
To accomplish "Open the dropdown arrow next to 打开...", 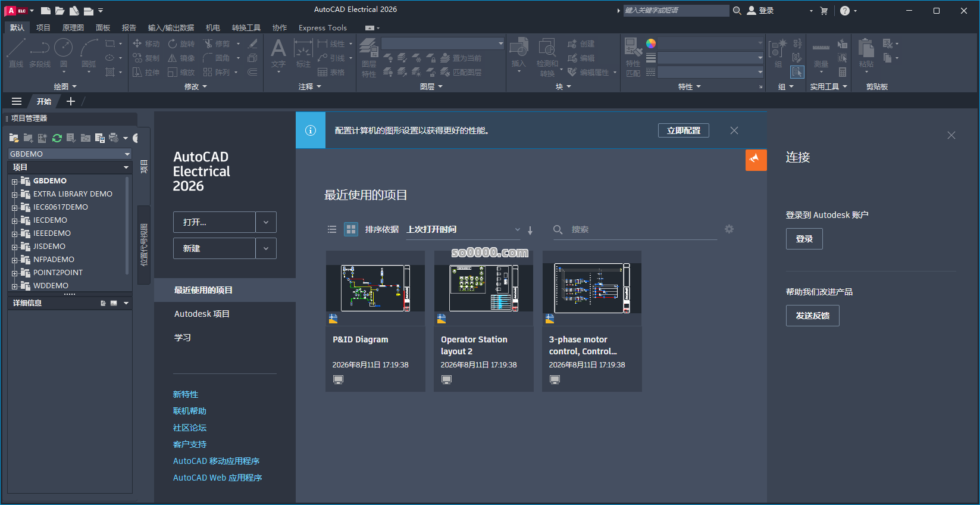I will (266, 222).
